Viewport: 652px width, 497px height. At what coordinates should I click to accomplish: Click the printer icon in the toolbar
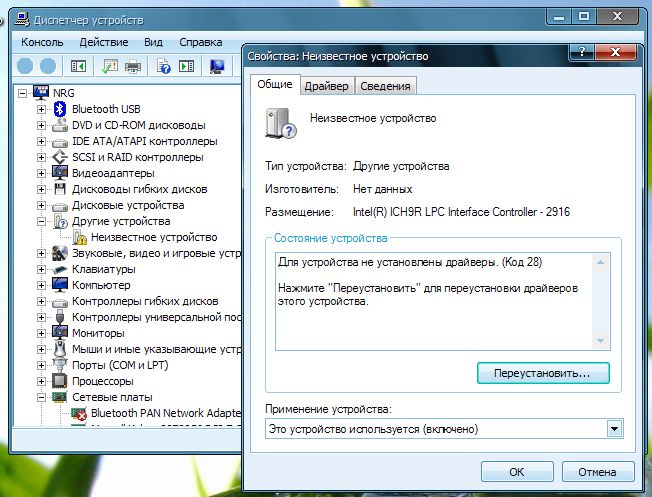[x=133, y=66]
